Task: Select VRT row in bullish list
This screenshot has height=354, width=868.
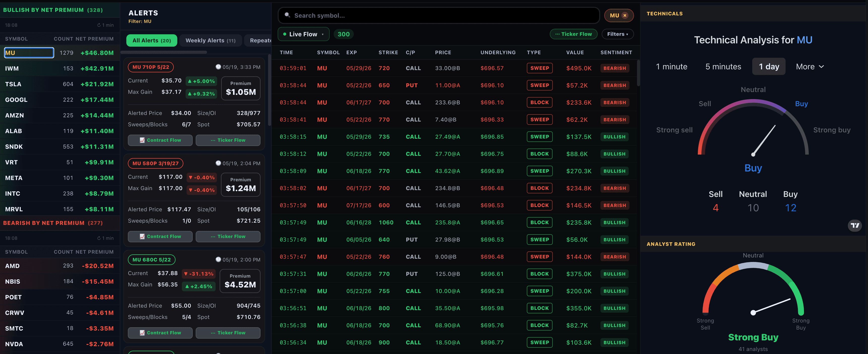Action: pyautogui.click(x=60, y=162)
